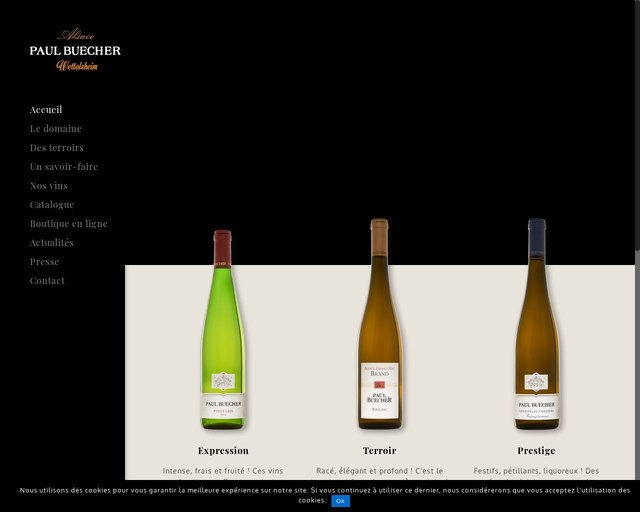Click the cookie notice message text

[x=324, y=495]
